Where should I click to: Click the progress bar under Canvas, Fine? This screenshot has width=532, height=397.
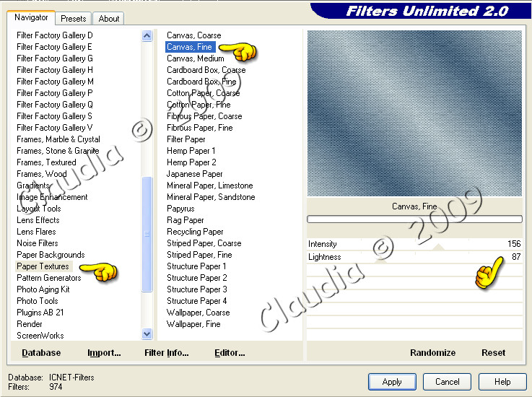pos(414,219)
